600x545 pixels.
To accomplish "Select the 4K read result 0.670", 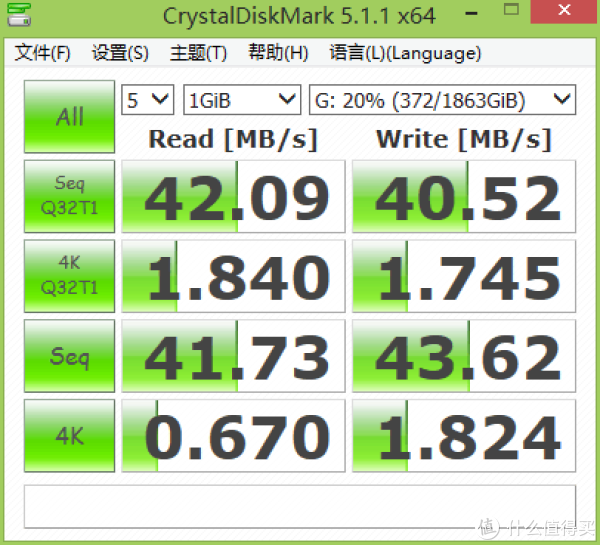I will (x=233, y=436).
